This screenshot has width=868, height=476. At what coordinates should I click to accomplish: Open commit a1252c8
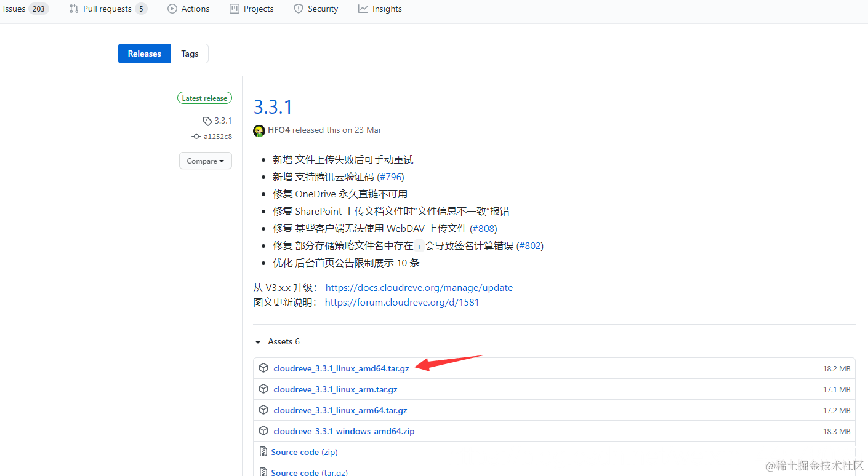tap(218, 137)
